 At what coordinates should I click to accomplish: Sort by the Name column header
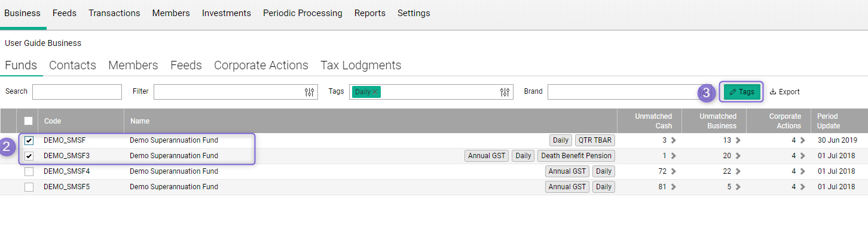coord(140,121)
